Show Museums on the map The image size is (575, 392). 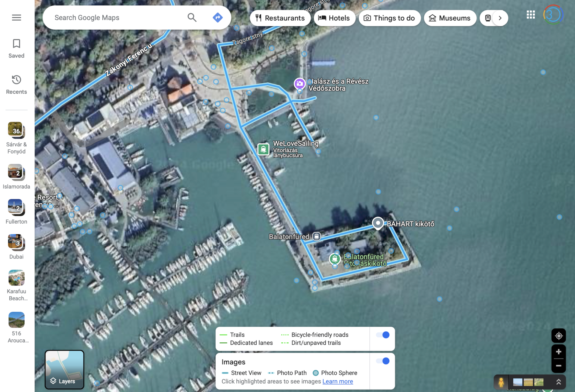[450, 18]
